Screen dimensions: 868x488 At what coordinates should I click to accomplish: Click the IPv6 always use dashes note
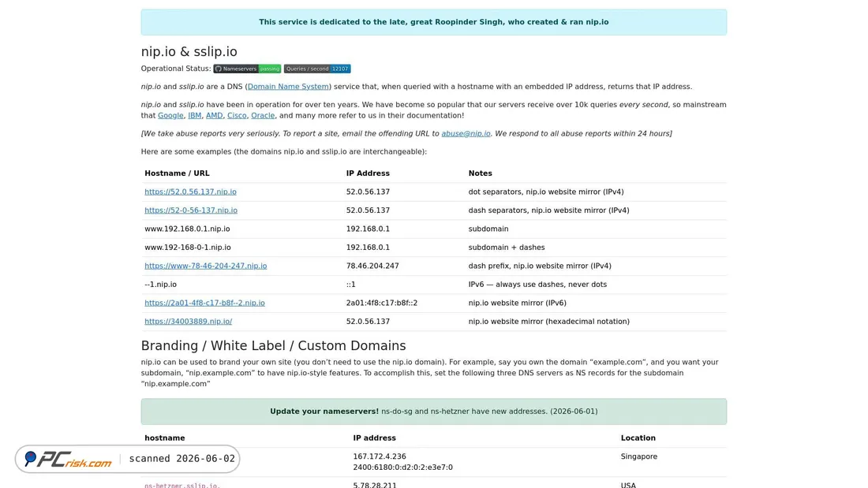537,285
